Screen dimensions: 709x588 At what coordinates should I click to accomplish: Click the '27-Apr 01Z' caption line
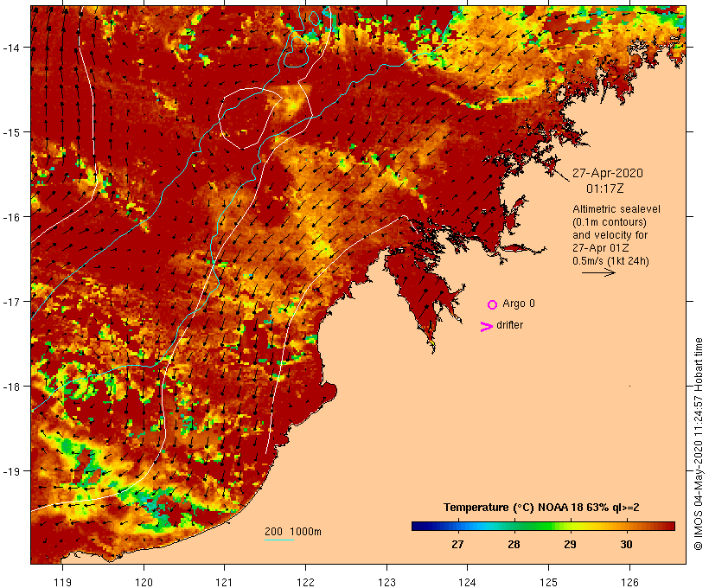600,248
